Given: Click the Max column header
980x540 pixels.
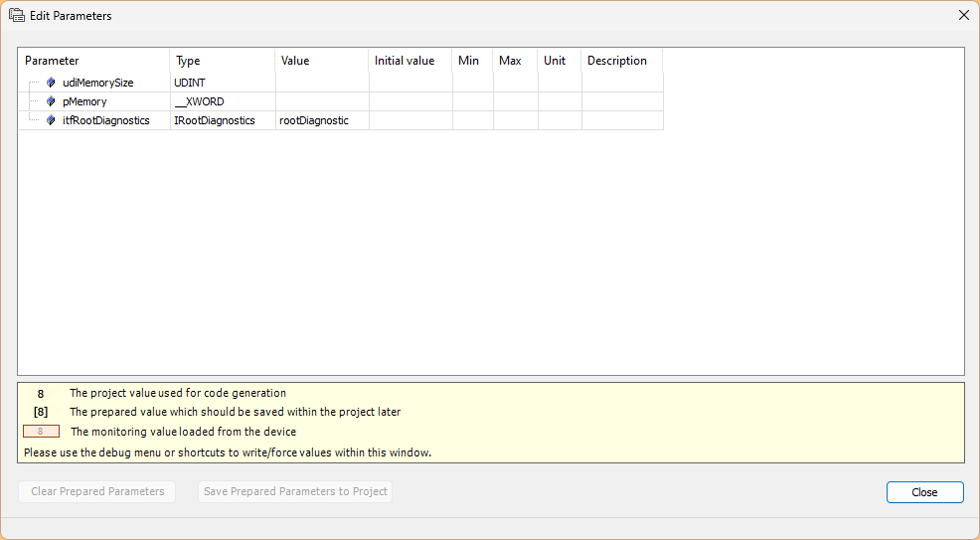Looking at the screenshot, I should click(516, 61).
